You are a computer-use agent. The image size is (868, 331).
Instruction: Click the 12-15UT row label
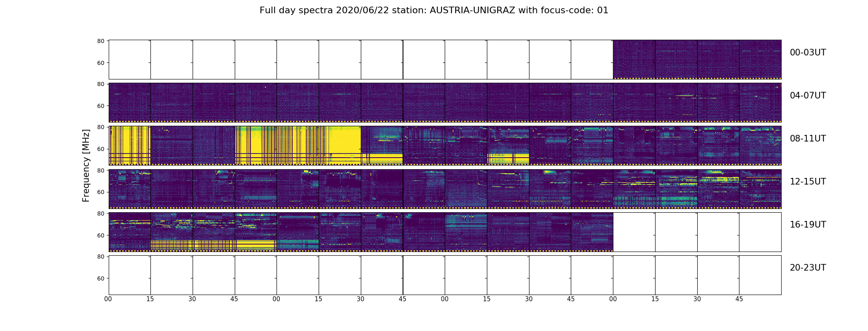(808, 182)
